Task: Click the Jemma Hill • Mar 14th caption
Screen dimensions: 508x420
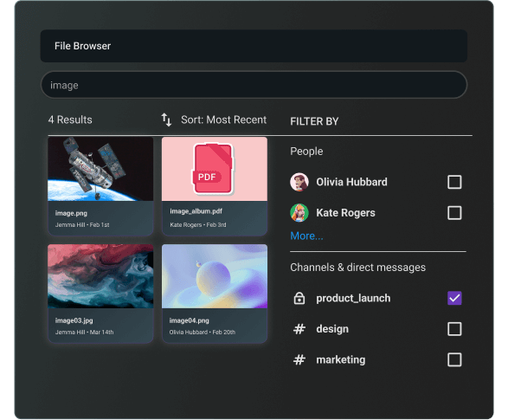Action: pyautogui.click(x=84, y=333)
